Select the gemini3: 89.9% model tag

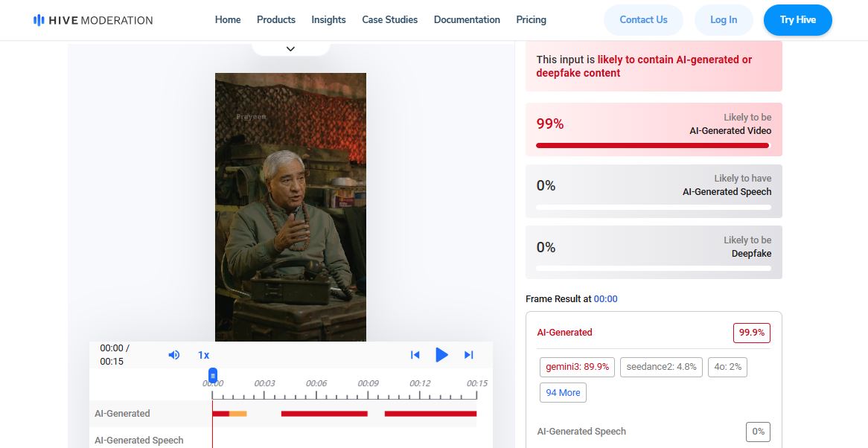577,367
